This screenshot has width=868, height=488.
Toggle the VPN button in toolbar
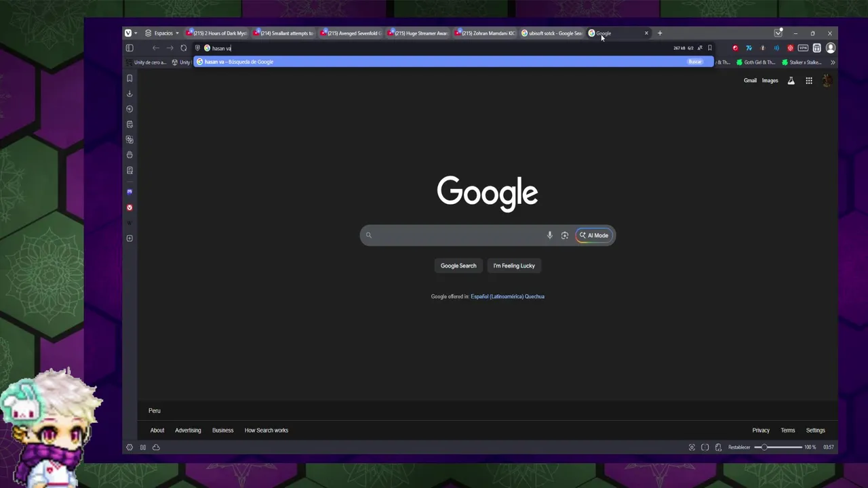(x=803, y=48)
